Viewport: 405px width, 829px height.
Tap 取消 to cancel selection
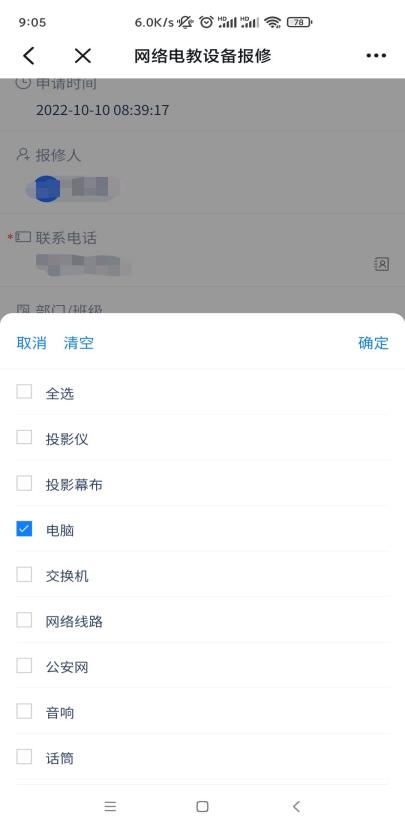pos(32,343)
